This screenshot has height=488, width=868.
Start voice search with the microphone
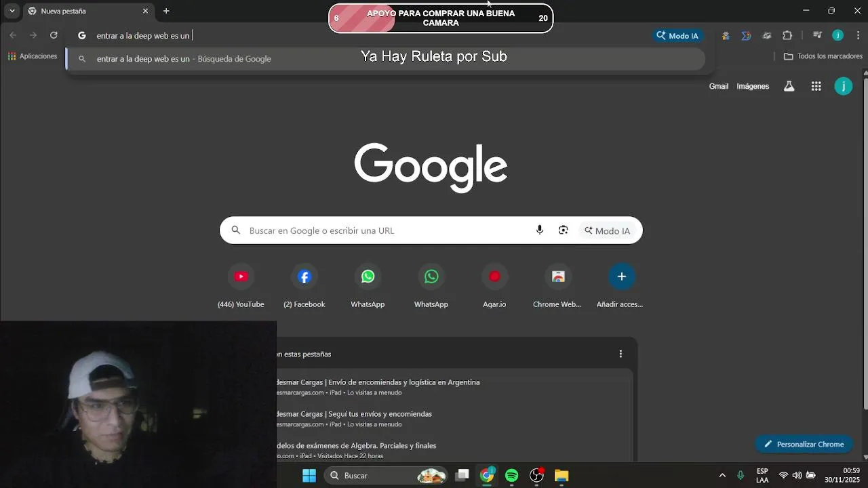click(x=540, y=230)
